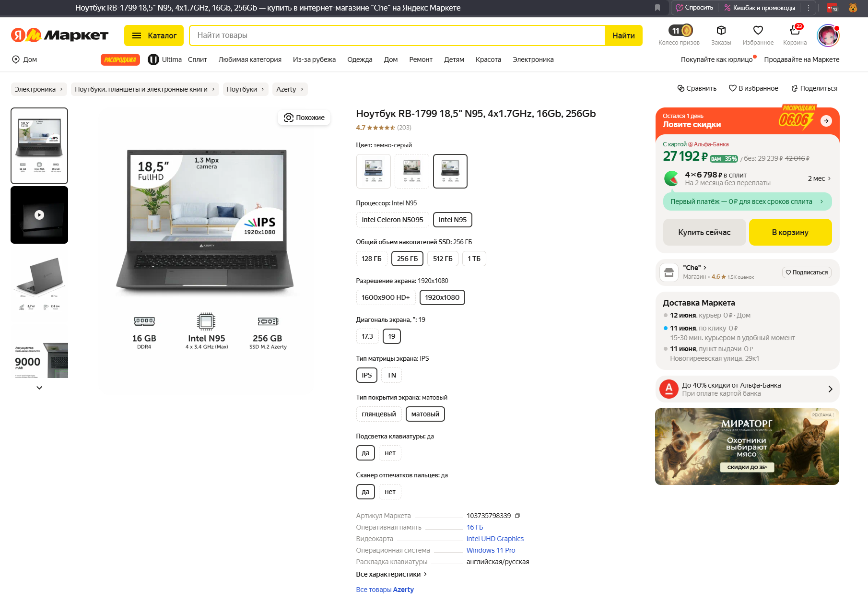This screenshot has height=603, width=868.
Task: Open the Корзина cart icon
Action: pyautogui.click(x=795, y=31)
